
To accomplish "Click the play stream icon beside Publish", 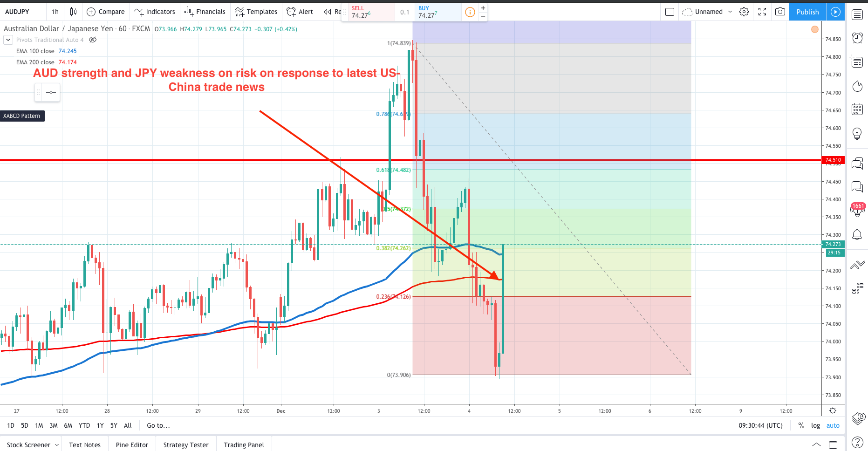I will (x=836, y=12).
